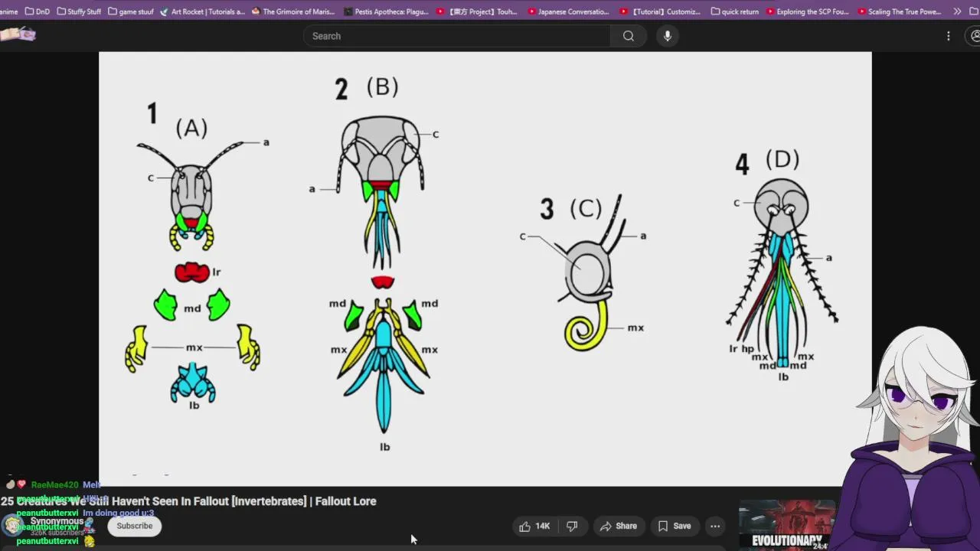Open Pestis Apotheca Plague bookmark
This screenshot has width=980, height=551.
click(x=388, y=11)
